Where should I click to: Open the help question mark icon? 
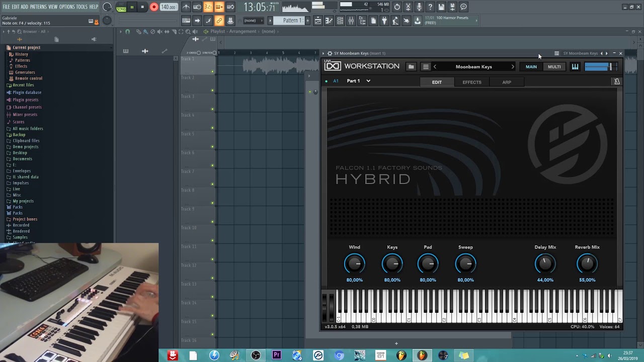click(x=430, y=7)
